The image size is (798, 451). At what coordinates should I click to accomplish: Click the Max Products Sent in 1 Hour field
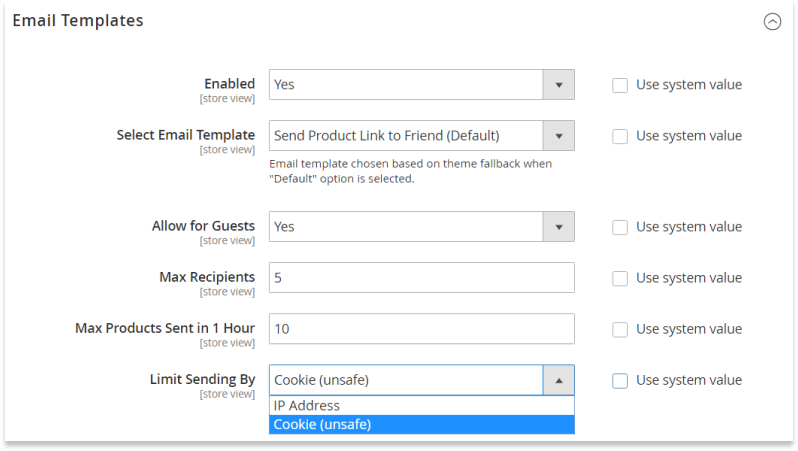[x=422, y=328]
